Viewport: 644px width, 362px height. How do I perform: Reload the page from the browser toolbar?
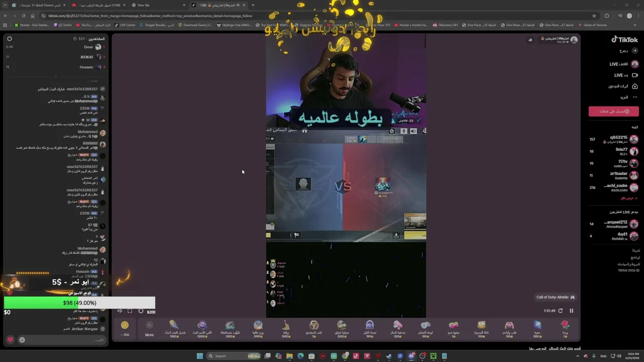(x=23, y=16)
